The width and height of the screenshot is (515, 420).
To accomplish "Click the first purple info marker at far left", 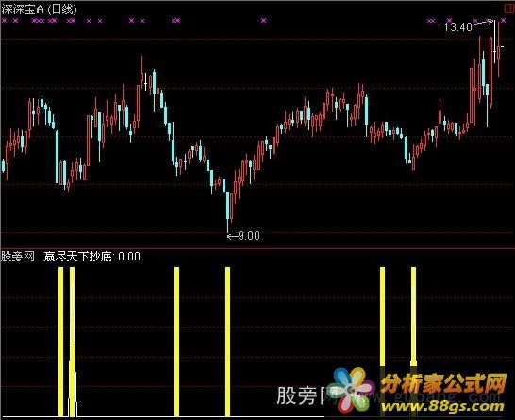I will click(5, 21).
